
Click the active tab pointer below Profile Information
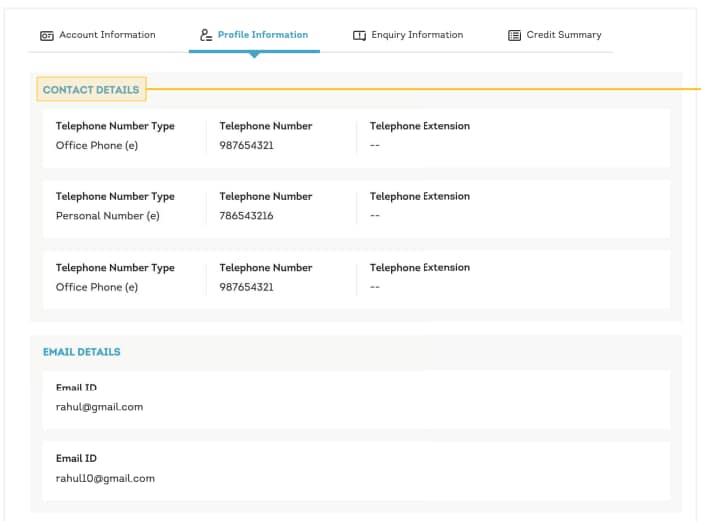[254, 55]
